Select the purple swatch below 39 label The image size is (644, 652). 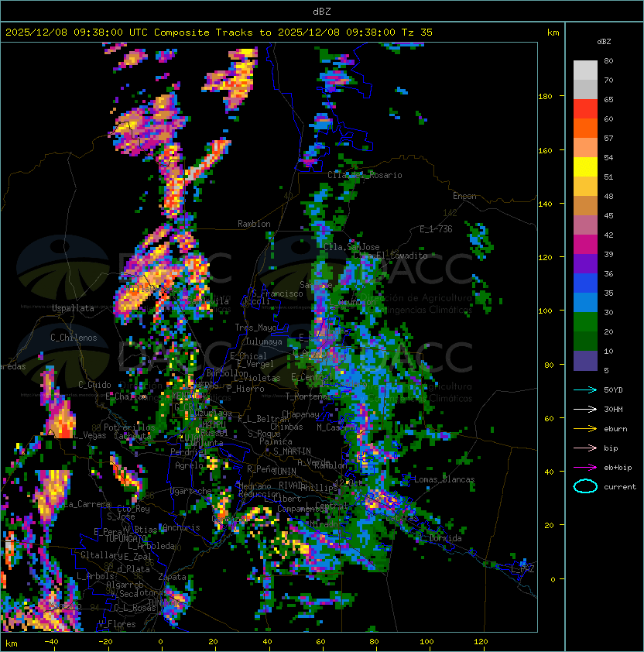click(x=585, y=263)
